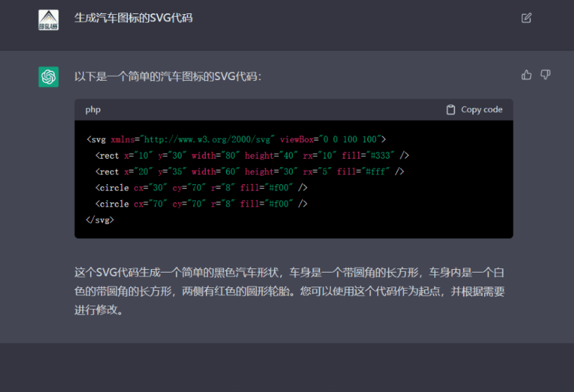Click the opening svg xmlns code line
Viewport: 574px width, 392px height.
(236, 140)
